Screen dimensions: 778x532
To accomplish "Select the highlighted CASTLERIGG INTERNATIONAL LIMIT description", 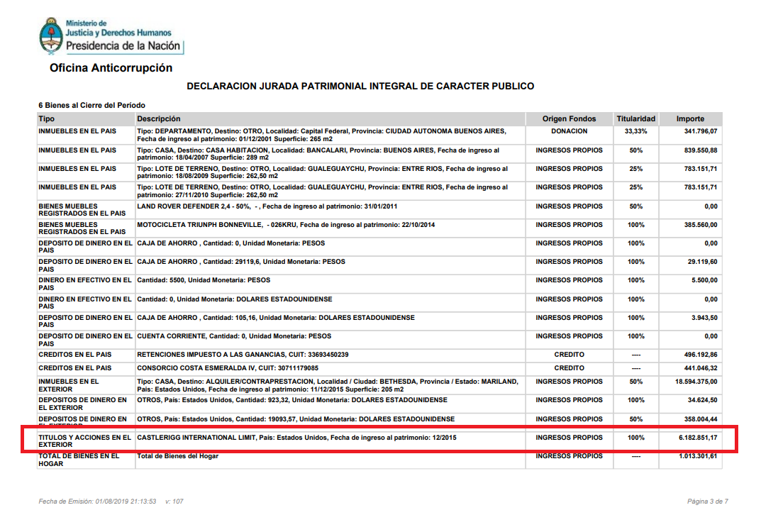I will point(296,438).
